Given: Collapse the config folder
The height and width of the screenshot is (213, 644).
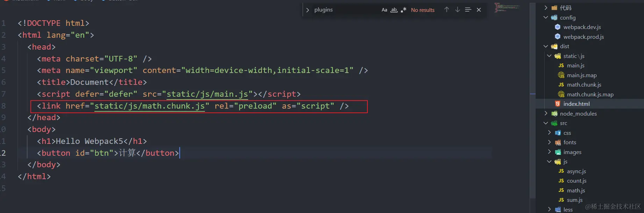Looking at the screenshot, I should click(x=546, y=17).
